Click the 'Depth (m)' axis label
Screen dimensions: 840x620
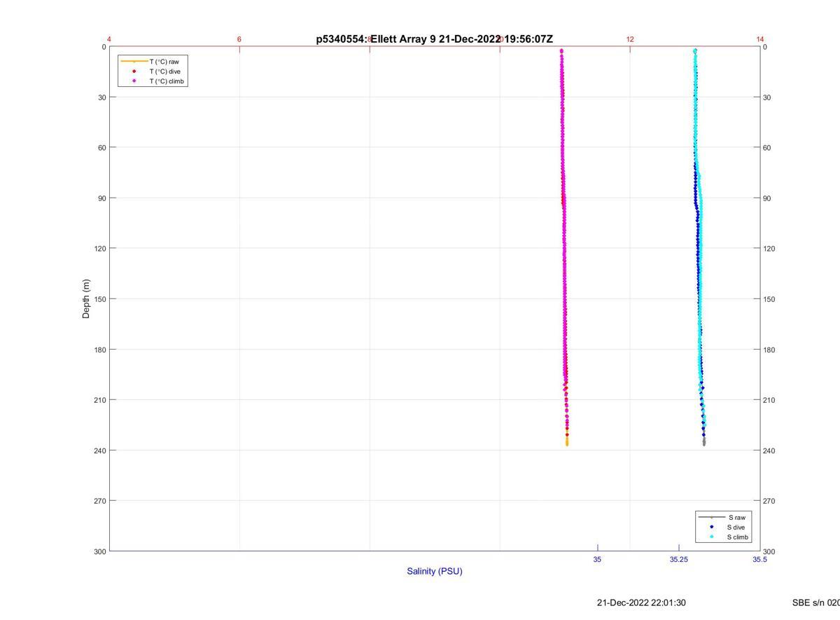click(86, 298)
